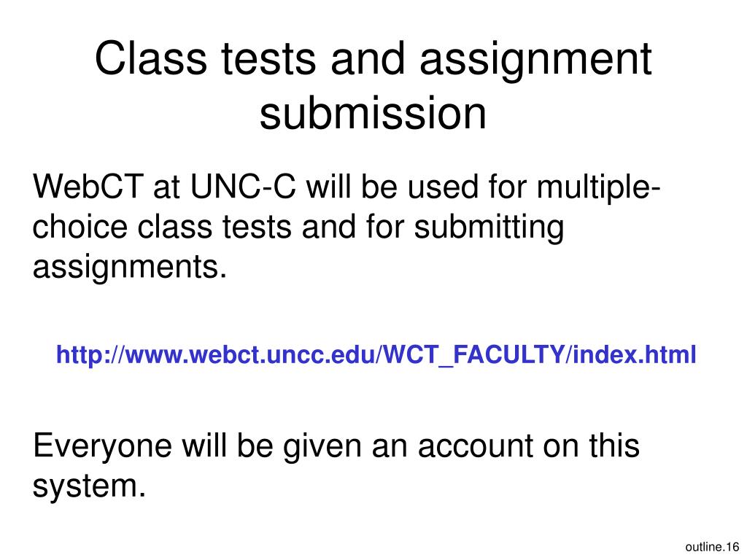Viewport: 747px width, 560px height.
Task: Click the 'Everyone will be given' sentence
Action: [336, 446]
